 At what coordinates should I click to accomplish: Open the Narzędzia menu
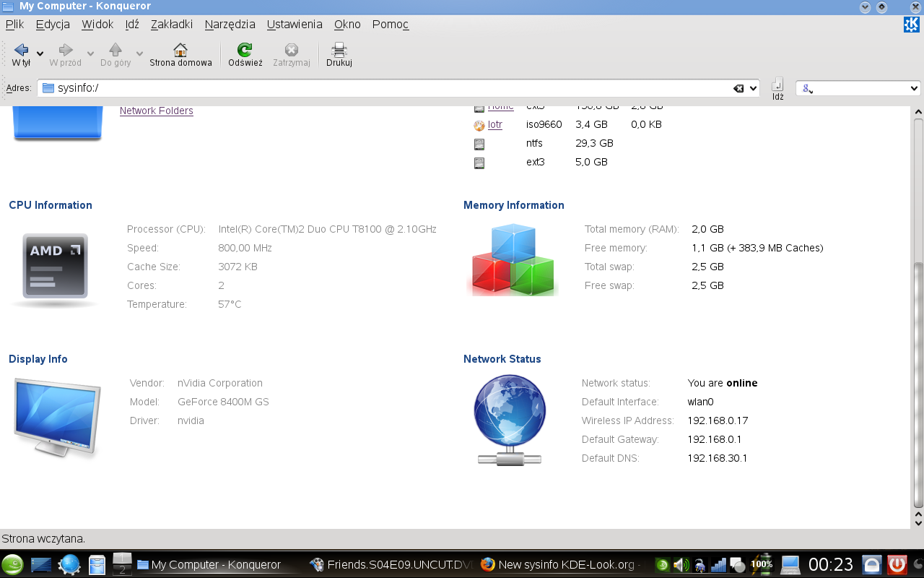click(x=230, y=24)
